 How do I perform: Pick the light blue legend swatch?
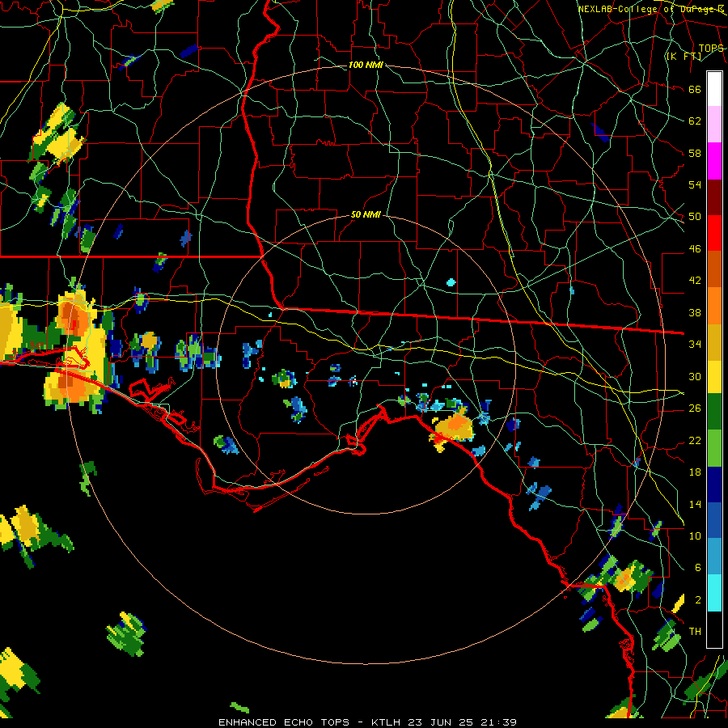[x=714, y=557]
